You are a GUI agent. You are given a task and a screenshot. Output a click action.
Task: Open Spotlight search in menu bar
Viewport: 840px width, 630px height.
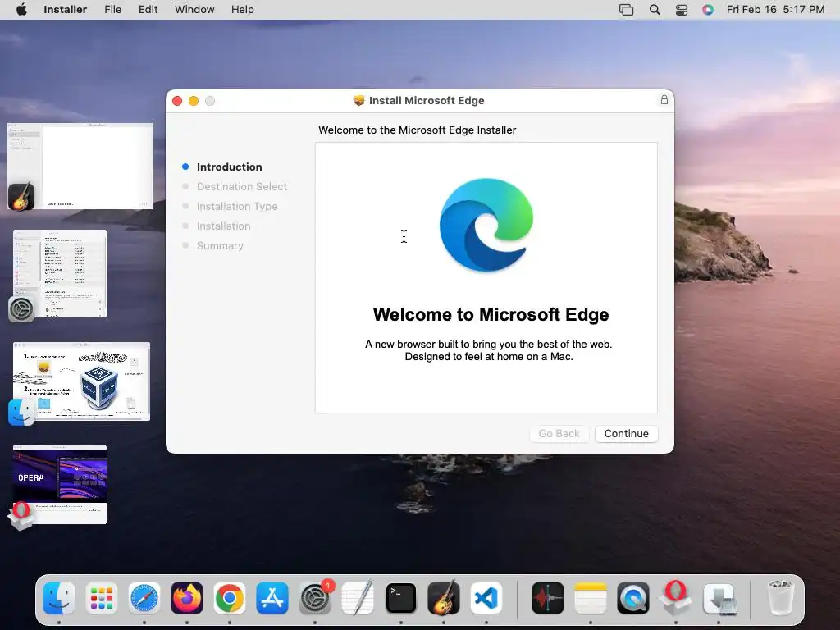pyautogui.click(x=654, y=10)
